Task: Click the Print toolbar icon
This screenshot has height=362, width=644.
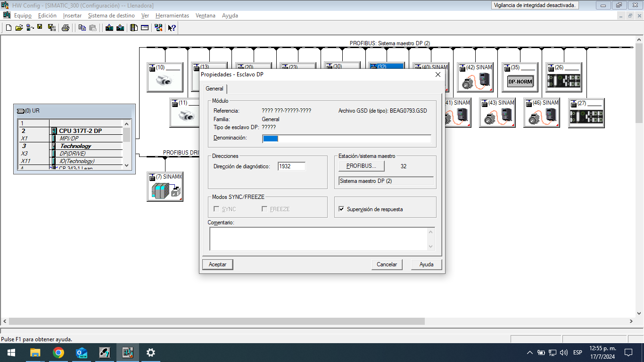Action: click(x=66, y=28)
